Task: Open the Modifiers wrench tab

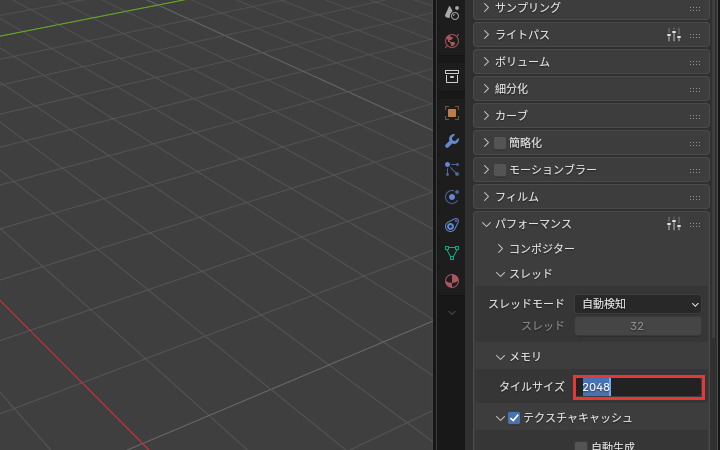Action: (452, 141)
